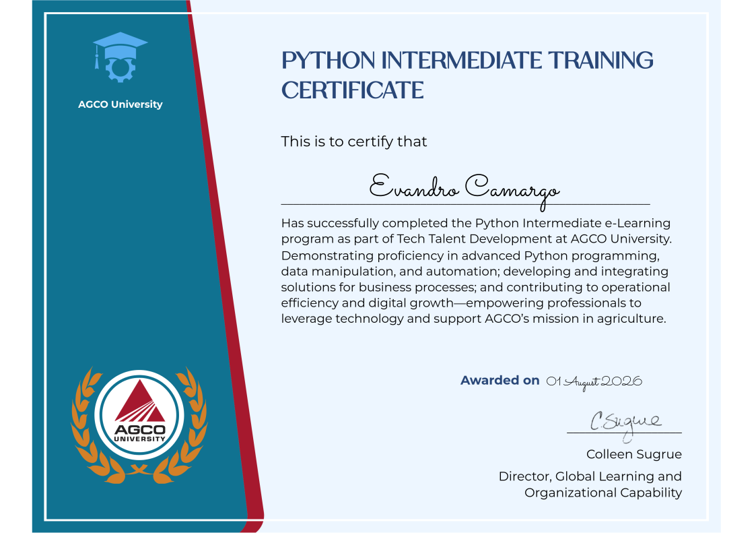Select the line beginning 'data manipulation, and automation'

pos(475,271)
